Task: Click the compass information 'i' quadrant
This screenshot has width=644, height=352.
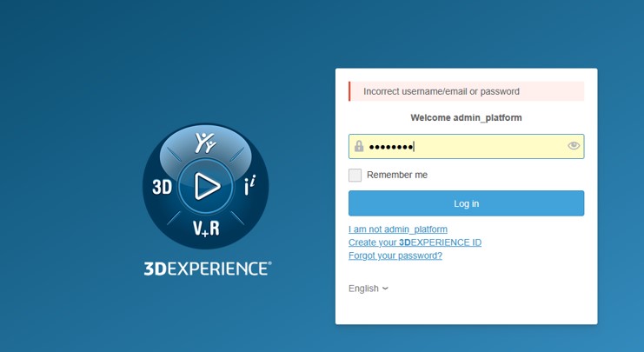Action: click(249, 186)
